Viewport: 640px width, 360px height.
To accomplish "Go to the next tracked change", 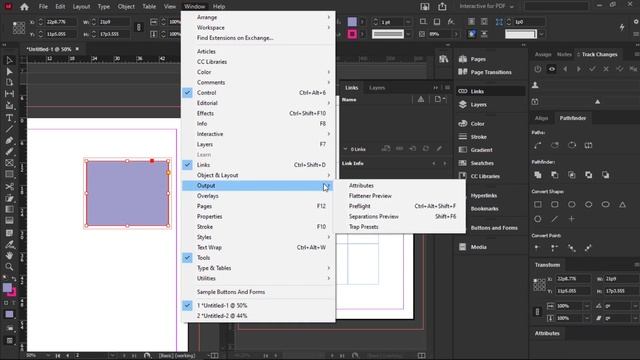I will 579,69.
